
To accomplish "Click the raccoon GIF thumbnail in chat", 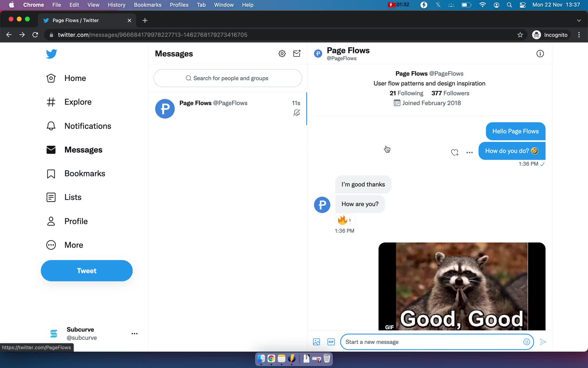I will pyautogui.click(x=462, y=287).
